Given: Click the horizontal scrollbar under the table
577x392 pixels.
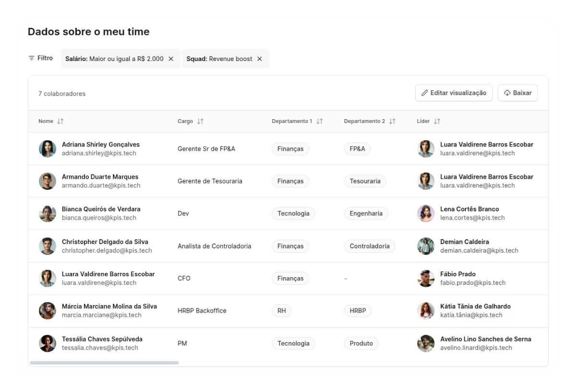Looking at the screenshot, I should point(104,363).
